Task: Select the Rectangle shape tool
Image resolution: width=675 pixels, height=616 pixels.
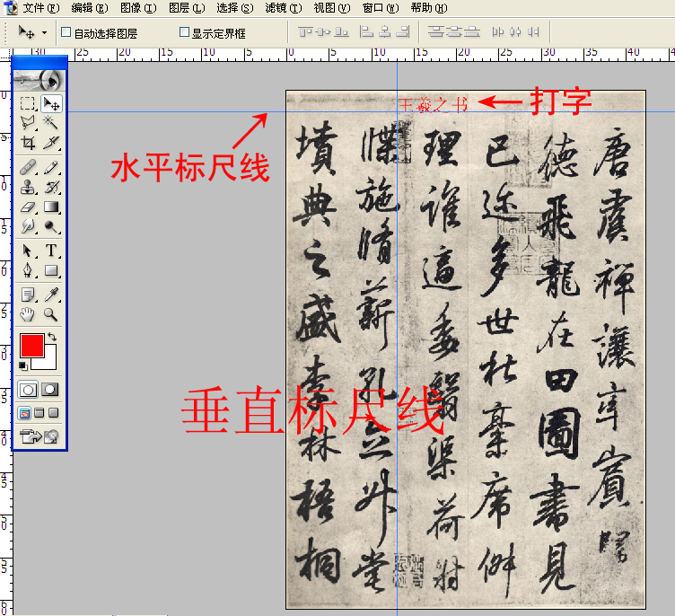Action: pos(51,270)
